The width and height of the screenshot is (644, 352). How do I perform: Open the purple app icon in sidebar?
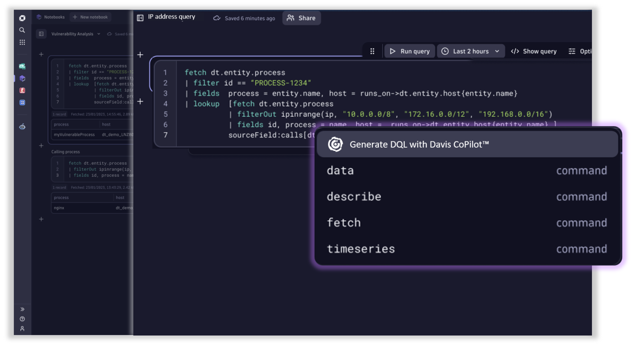pos(22,78)
